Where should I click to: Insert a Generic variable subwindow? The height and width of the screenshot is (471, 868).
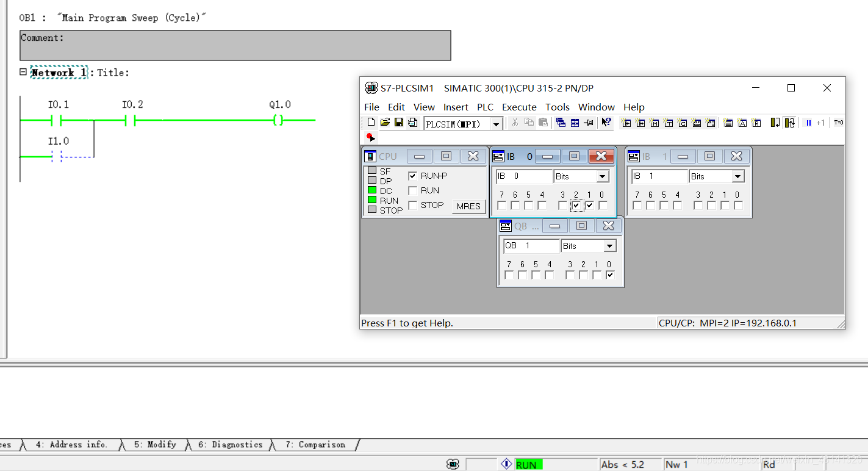coord(696,123)
